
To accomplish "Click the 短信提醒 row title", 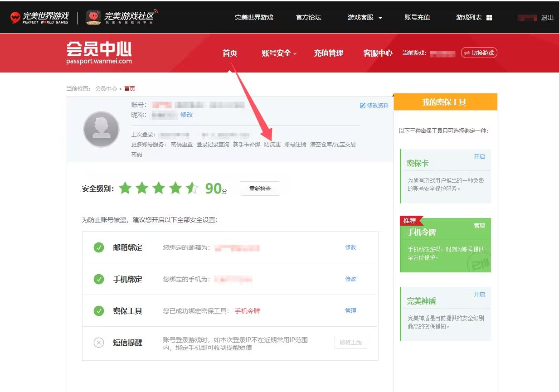I will [x=127, y=343].
